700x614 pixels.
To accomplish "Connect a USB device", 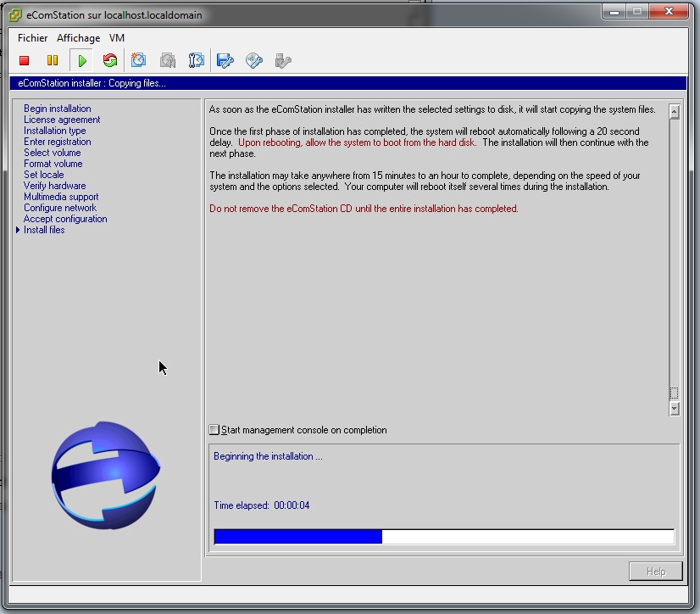I will [x=283, y=60].
